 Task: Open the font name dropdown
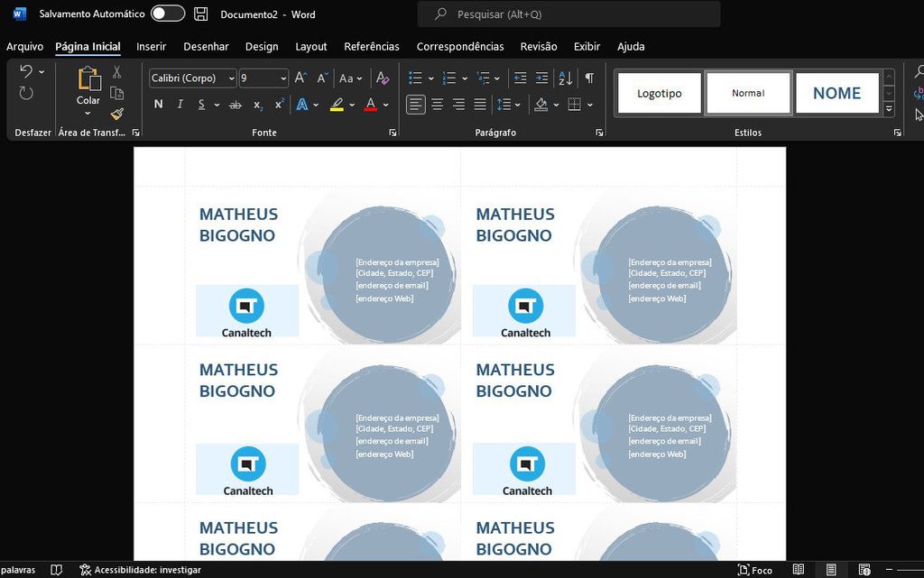tap(232, 78)
